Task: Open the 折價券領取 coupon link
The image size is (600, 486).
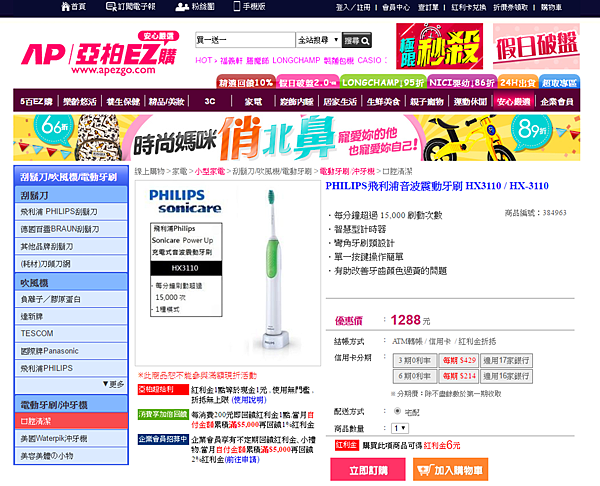Action: pyautogui.click(x=510, y=7)
